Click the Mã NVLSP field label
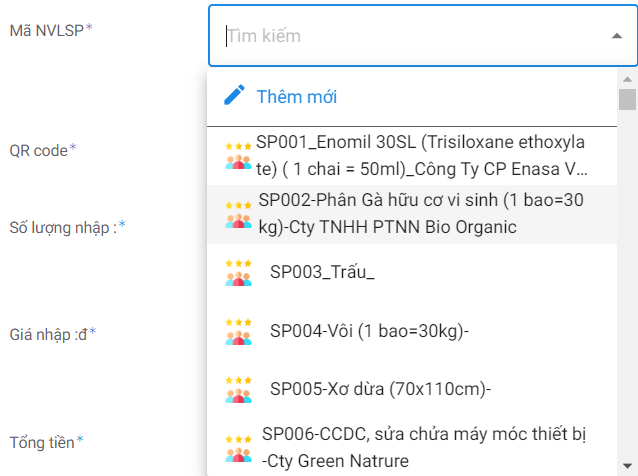Viewport: 638px width, 476px height. click(x=50, y=29)
